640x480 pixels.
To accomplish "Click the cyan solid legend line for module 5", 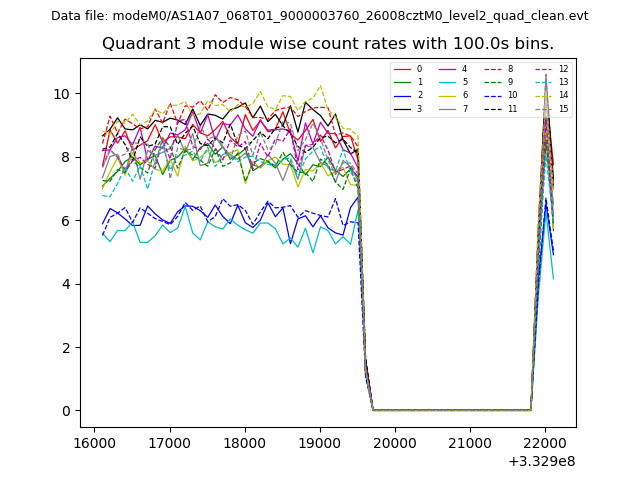I will click(x=448, y=82).
